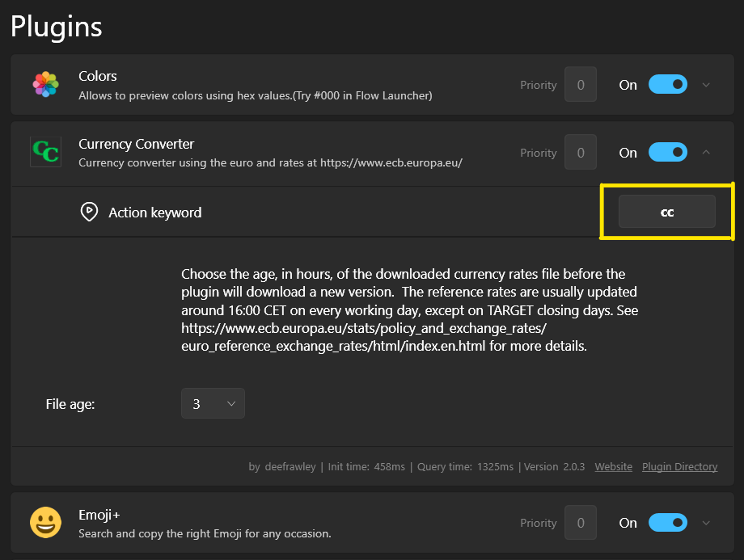Image resolution: width=744 pixels, height=560 pixels.
Task: Expand the Emoji+ plugin details chevron
Action: tap(706, 523)
